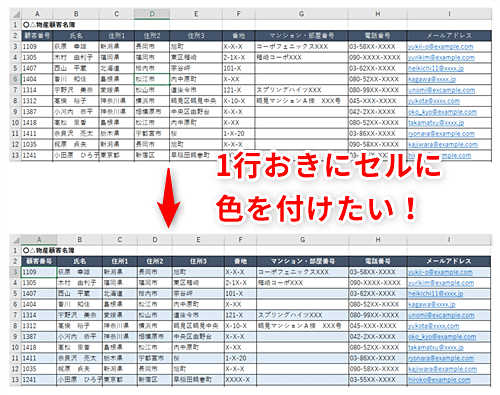The width and height of the screenshot is (500, 395).
Task: Select the row 13 header in the striped table
Action: [15, 380]
